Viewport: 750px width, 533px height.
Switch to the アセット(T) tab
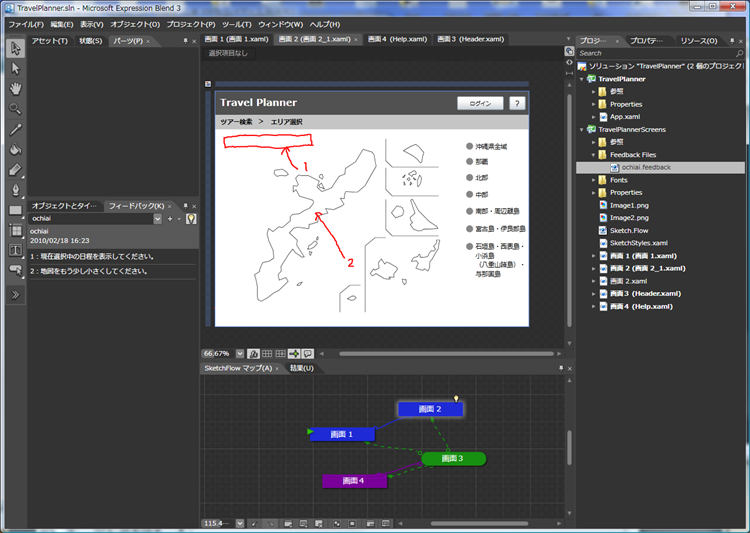[50, 41]
